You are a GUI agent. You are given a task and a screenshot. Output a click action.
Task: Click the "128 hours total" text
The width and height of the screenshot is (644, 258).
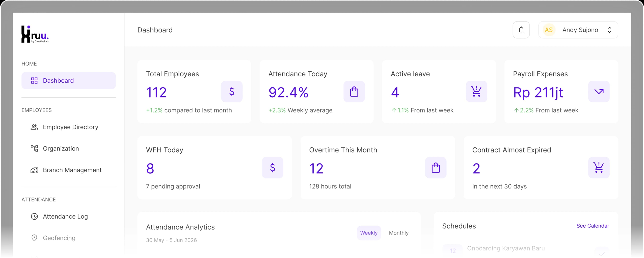(x=330, y=186)
